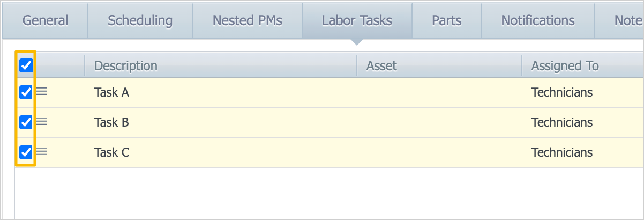Open the Scheduling tab
Screen dimensions: 644x220
[140, 21]
